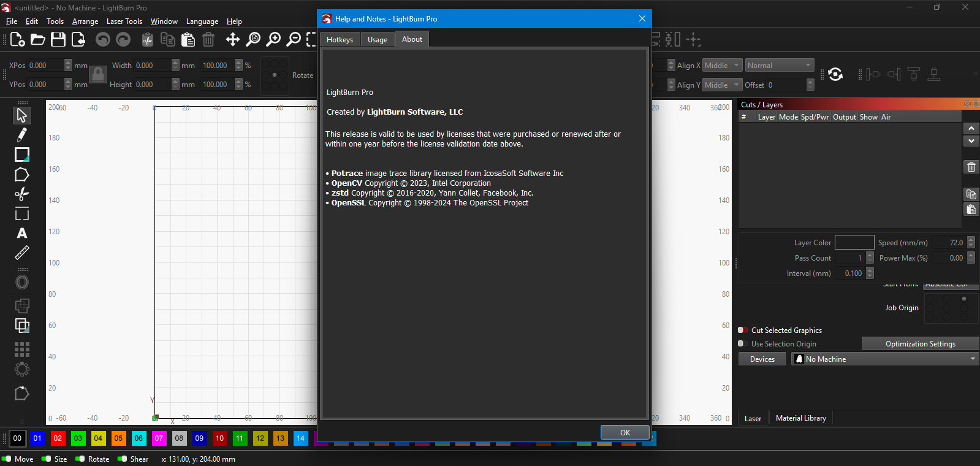
Task: Click the Cut scissors clipboard icon
Action: [147, 40]
